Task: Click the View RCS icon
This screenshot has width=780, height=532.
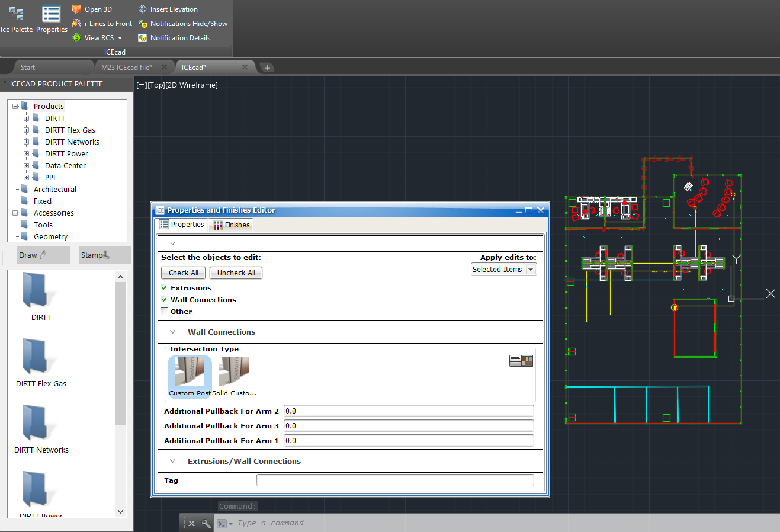Action: [x=77, y=38]
